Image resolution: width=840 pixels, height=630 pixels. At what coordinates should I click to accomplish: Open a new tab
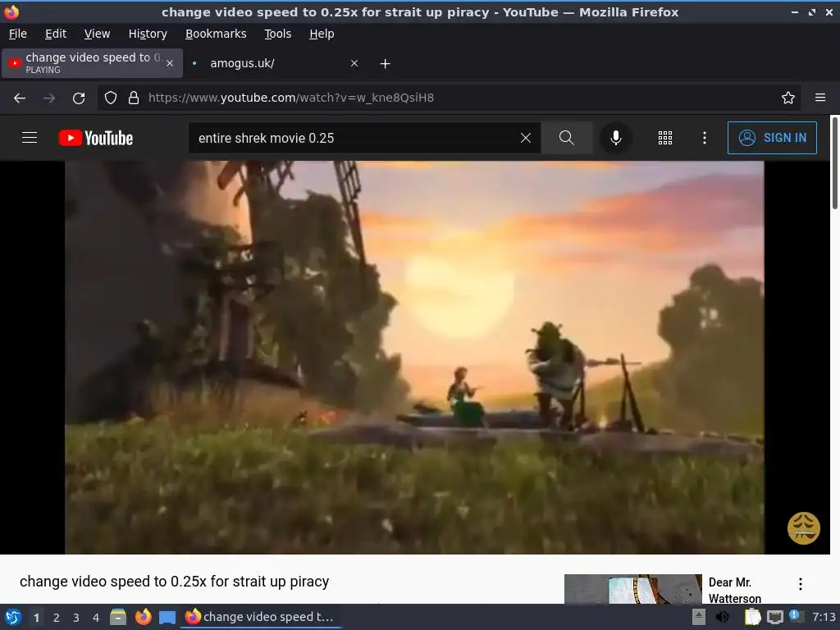(386, 64)
